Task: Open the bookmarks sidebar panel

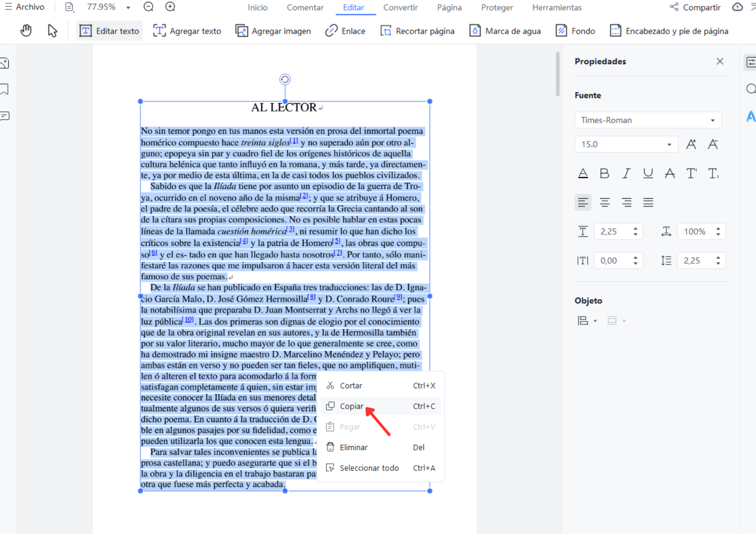Action: coord(5,89)
